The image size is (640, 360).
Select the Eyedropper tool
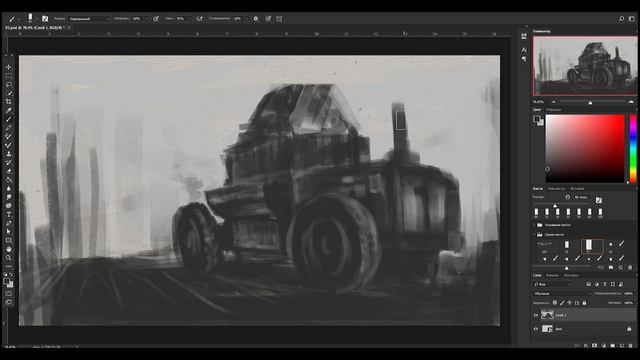click(9, 111)
